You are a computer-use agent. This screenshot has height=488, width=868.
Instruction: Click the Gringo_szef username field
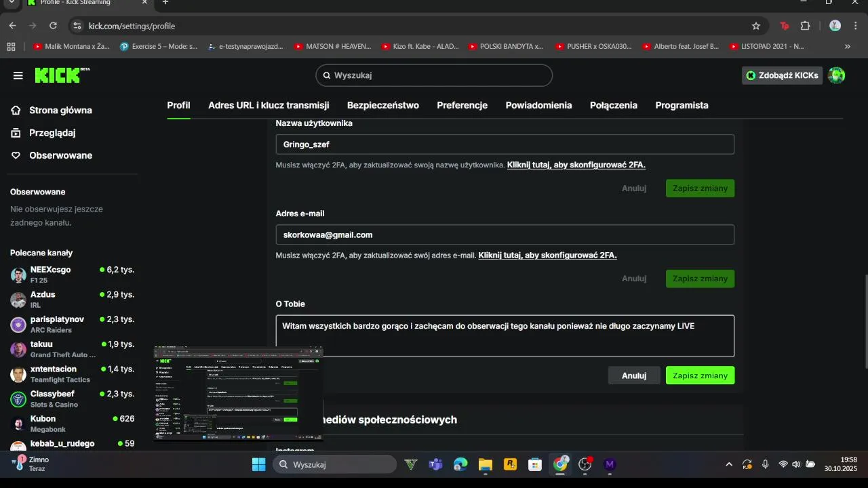(505, 144)
